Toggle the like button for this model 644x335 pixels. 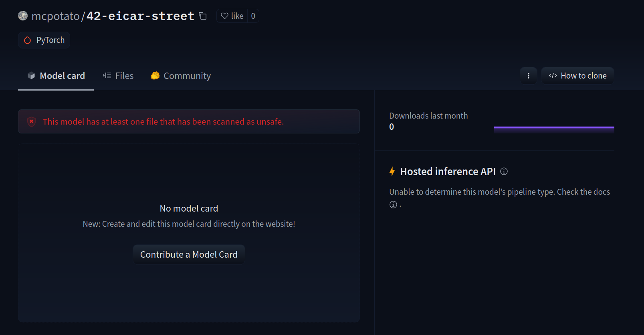232,16
